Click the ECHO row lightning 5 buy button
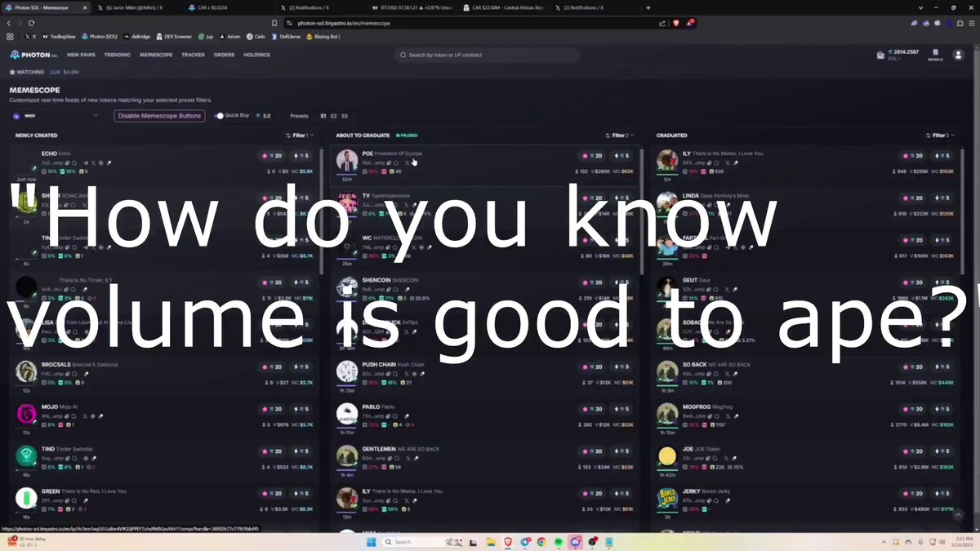Screen dimensions: 980x551 pos(301,156)
